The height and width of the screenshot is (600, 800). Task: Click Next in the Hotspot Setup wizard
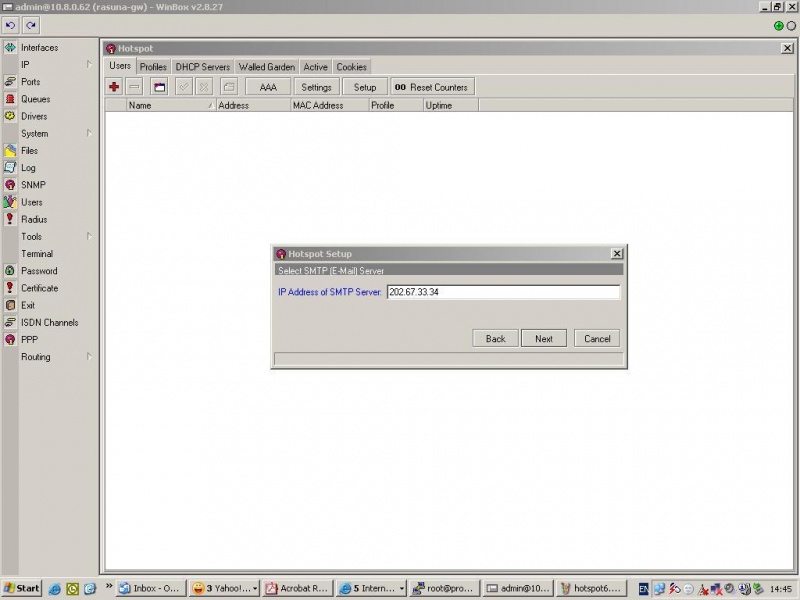(543, 338)
